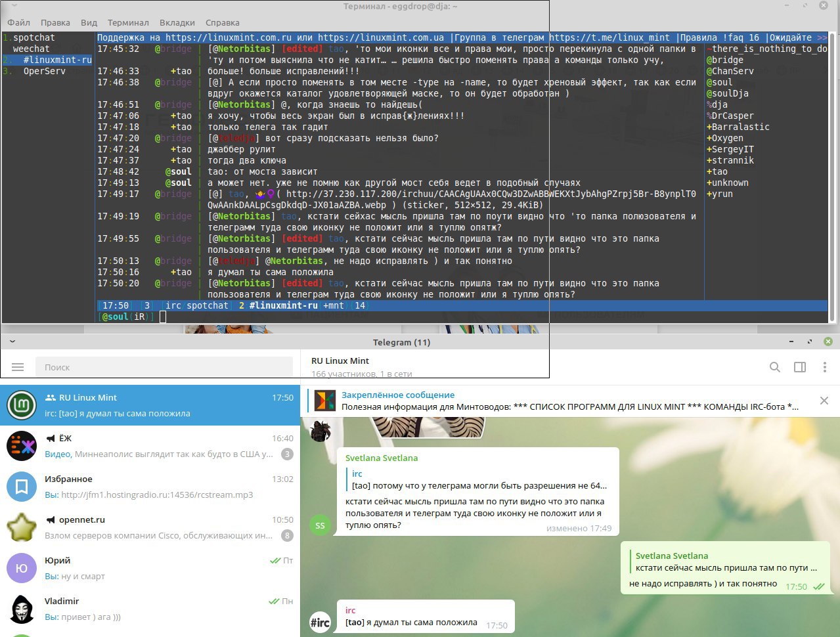Click Юрий's purple Ю avatar
This screenshot has width=840, height=637.
coord(22,568)
